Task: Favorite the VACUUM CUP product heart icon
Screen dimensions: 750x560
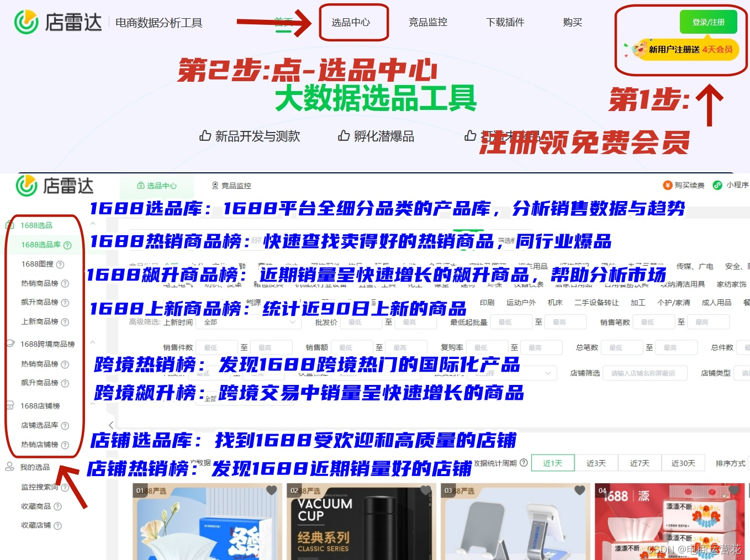Action: coord(425,490)
